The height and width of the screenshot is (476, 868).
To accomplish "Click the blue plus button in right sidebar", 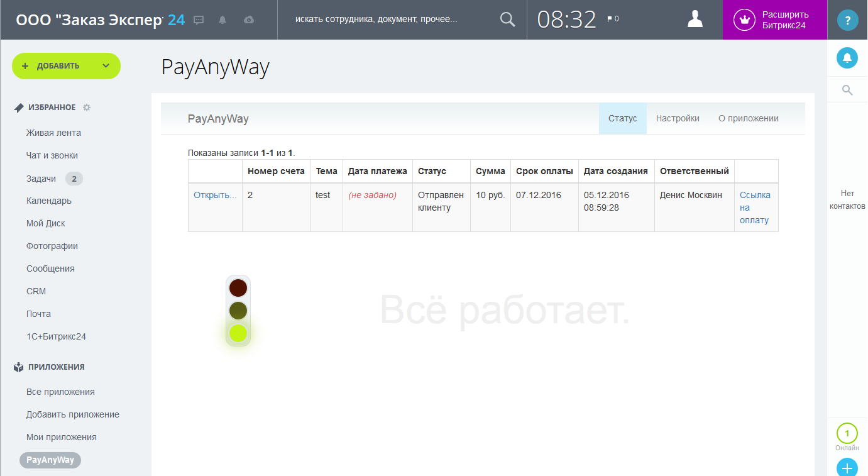I will click(847, 468).
